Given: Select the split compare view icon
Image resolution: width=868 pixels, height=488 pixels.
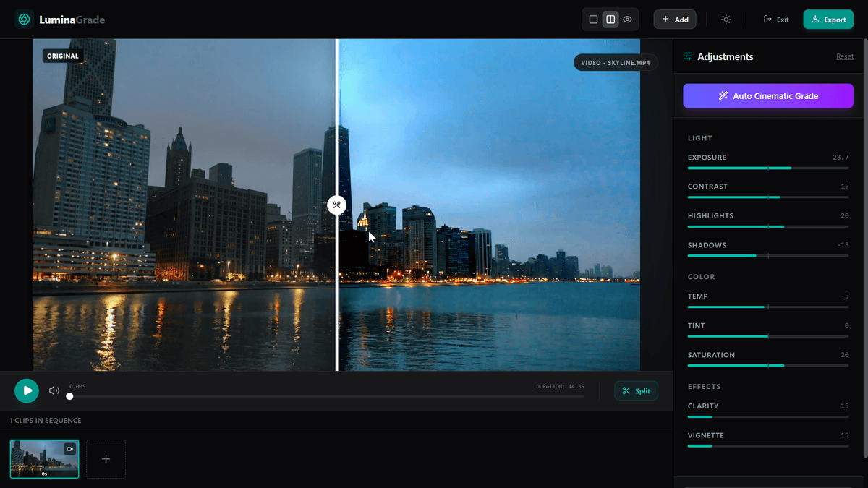Looking at the screenshot, I should tap(610, 20).
